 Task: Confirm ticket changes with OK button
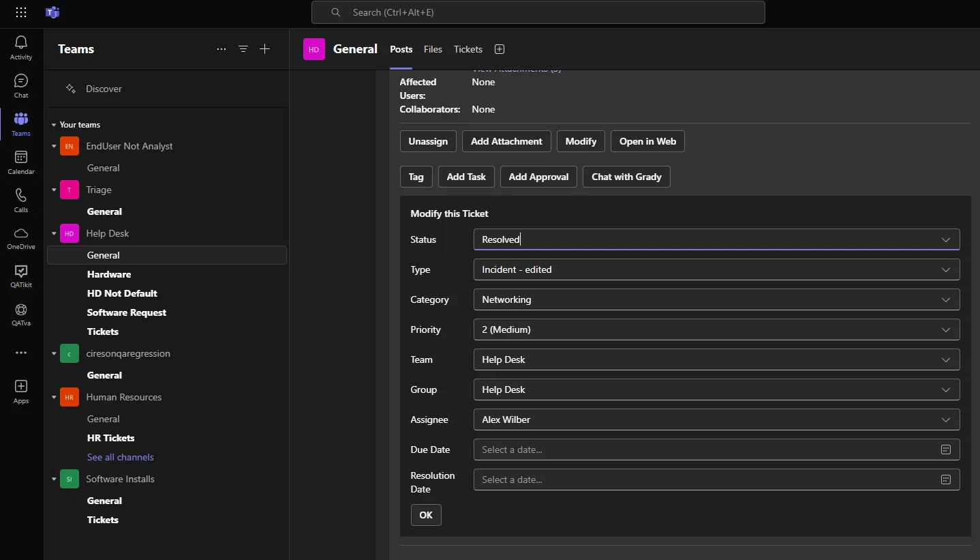(426, 515)
